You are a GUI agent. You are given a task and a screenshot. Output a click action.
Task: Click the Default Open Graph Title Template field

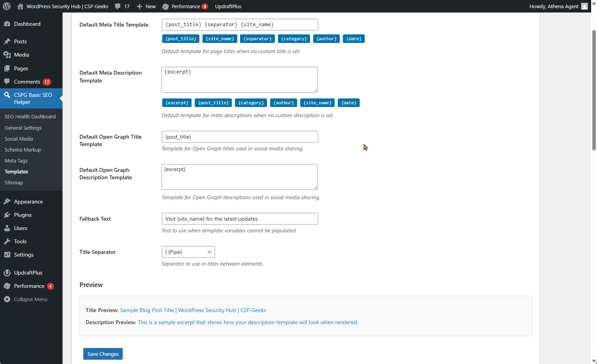pyautogui.click(x=240, y=137)
